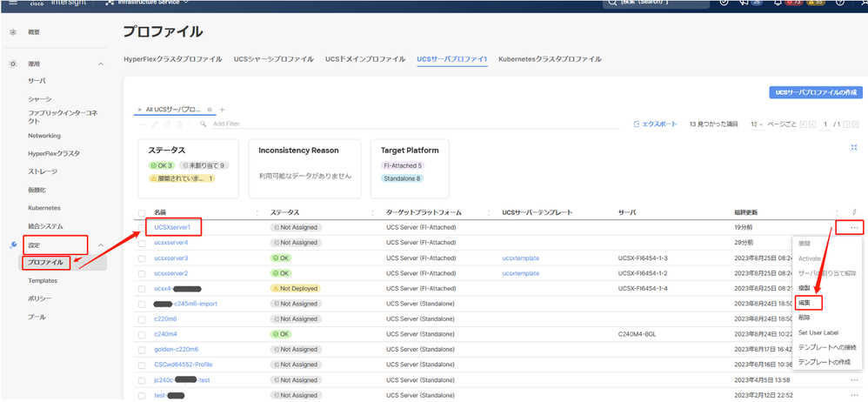Viewport: 868px width, 402px height.
Task: Open ucsxtemplate link in ucsxserver3 row
Action: click(x=521, y=258)
